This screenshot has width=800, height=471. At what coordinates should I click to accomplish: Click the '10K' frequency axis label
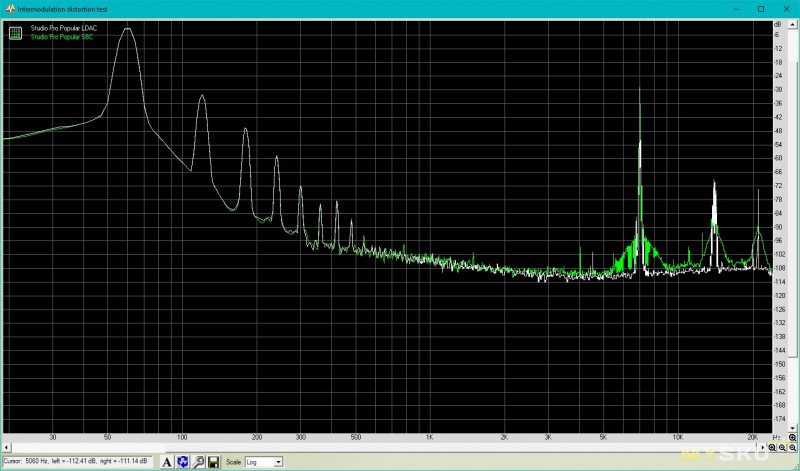(x=677, y=437)
